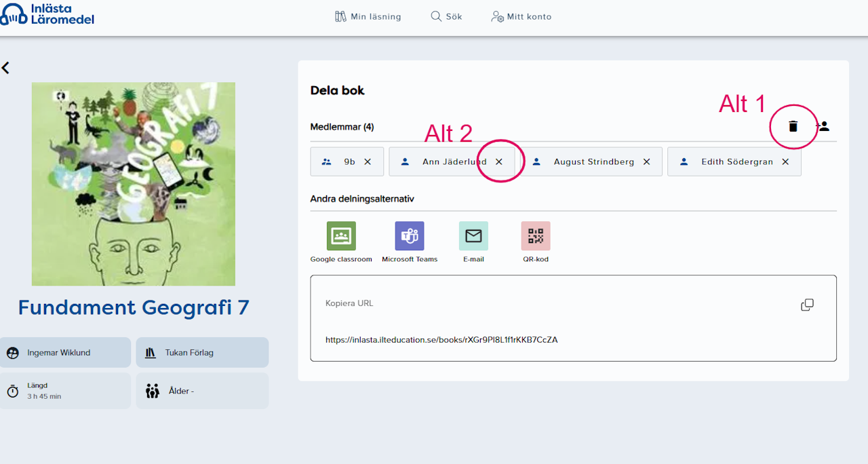
Task: Copy the URL with the copy icon
Action: coord(807,305)
